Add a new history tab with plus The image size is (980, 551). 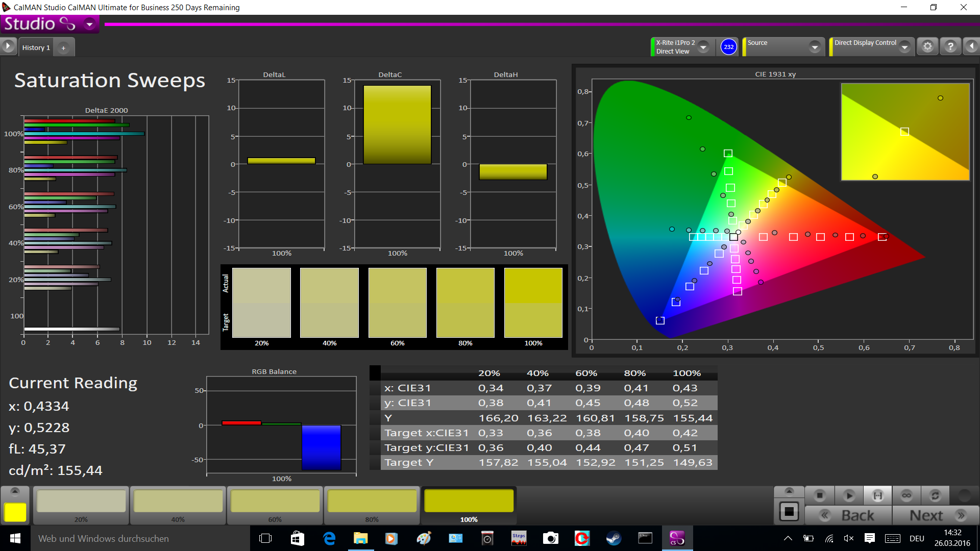pos(64,48)
